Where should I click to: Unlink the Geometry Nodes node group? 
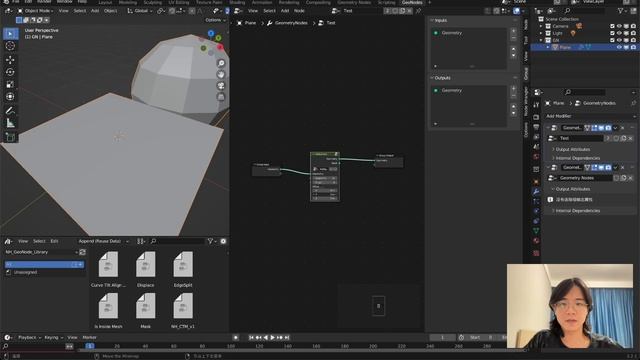point(630,178)
